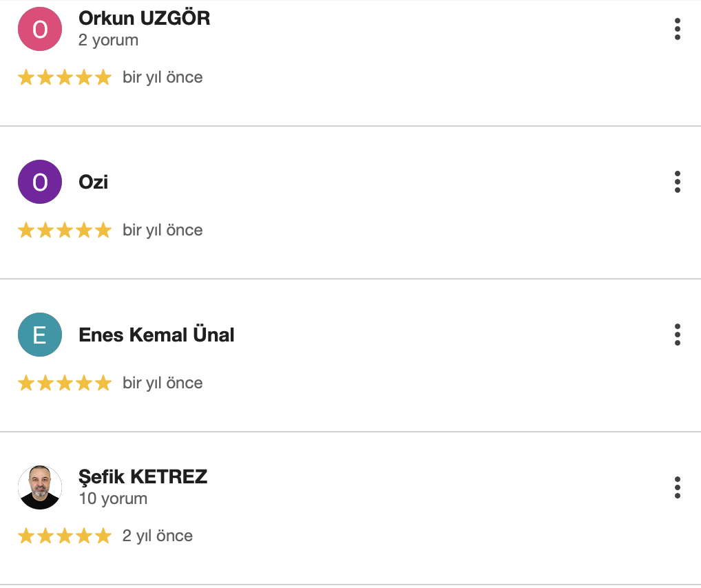
Task: Click Enes Kemal Ünal's teal avatar icon
Action: click(40, 335)
